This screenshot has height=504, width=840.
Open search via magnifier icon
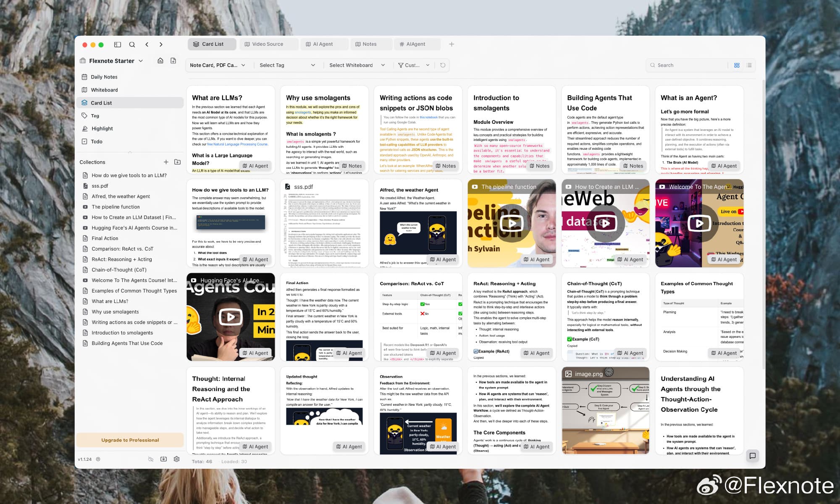[x=132, y=44]
